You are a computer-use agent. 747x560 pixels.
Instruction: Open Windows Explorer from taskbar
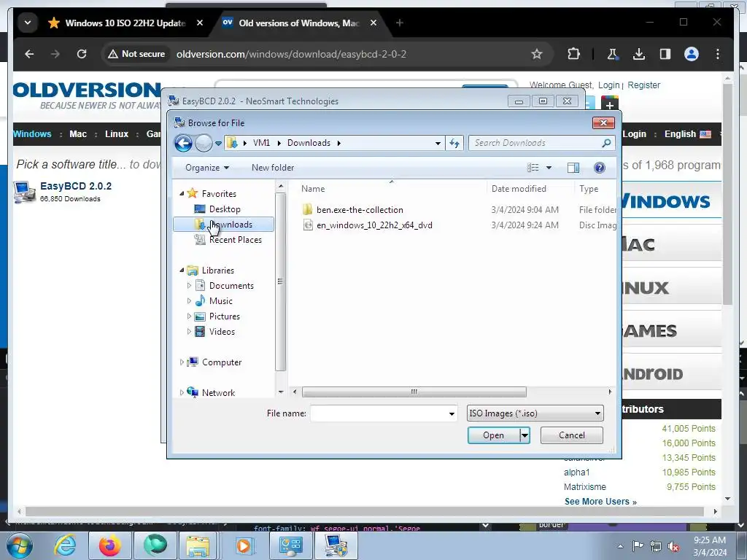click(x=198, y=545)
